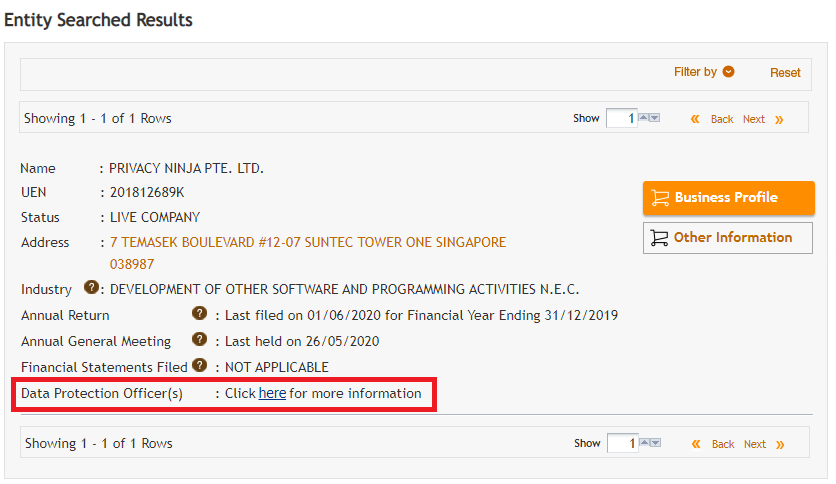Select the 'Last held on 26/05/2020' text

click(302, 341)
